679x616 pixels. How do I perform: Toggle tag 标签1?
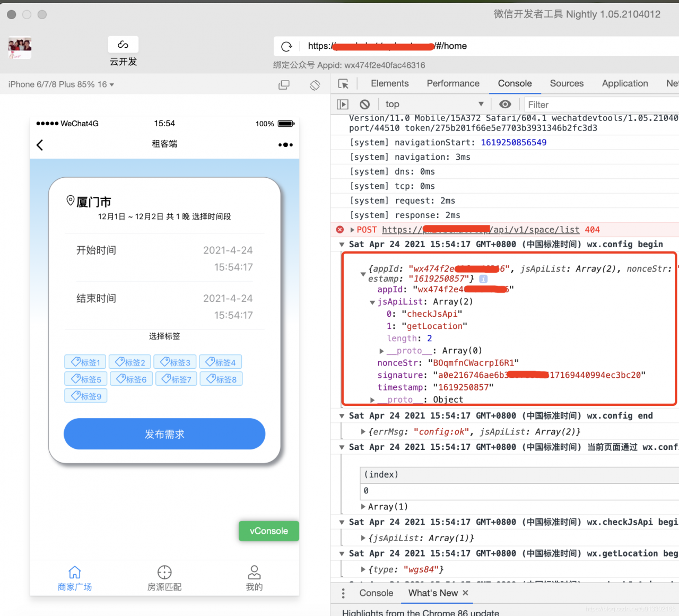[x=85, y=362]
